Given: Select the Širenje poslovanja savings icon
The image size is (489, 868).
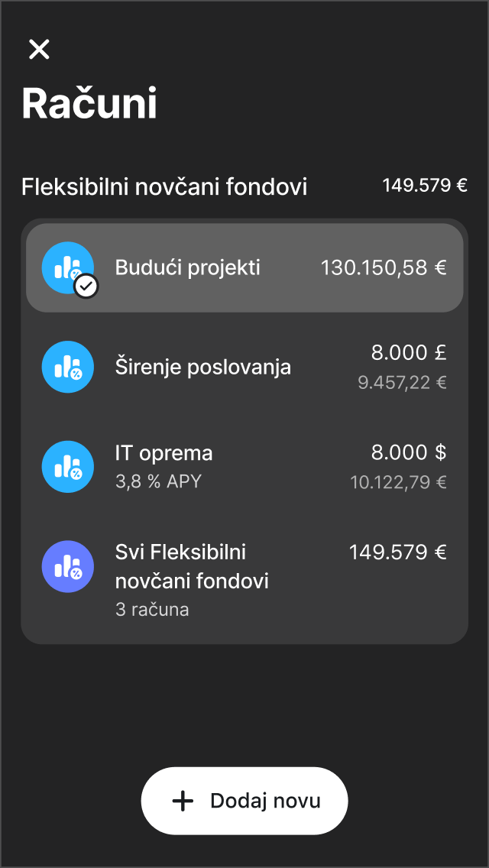Looking at the screenshot, I should pos(67,367).
